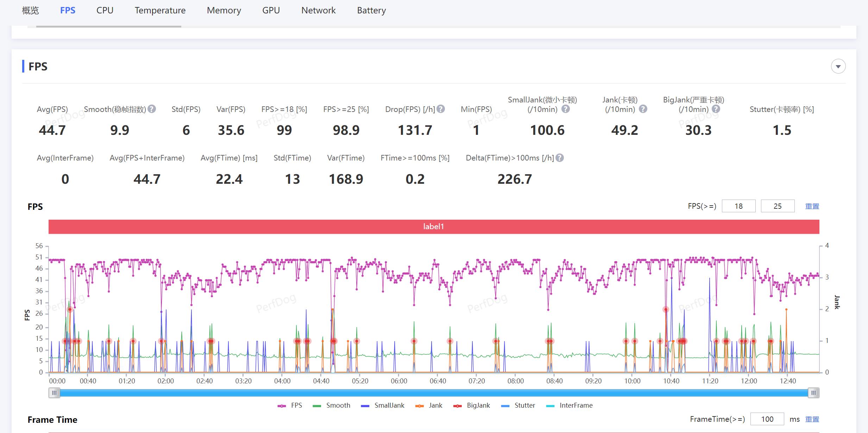Switch to the CPU tab
The height and width of the screenshot is (433, 868).
105,11
